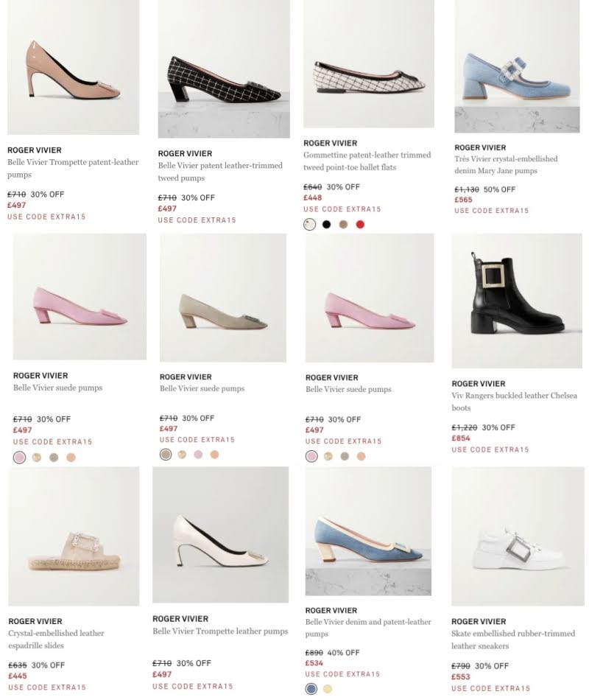This screenshot has height=700, width=589.
Task: Open the nude Belle Vivier Trompette patent-leather pump image
Action: pyautogui.click(x=73, y=67)
